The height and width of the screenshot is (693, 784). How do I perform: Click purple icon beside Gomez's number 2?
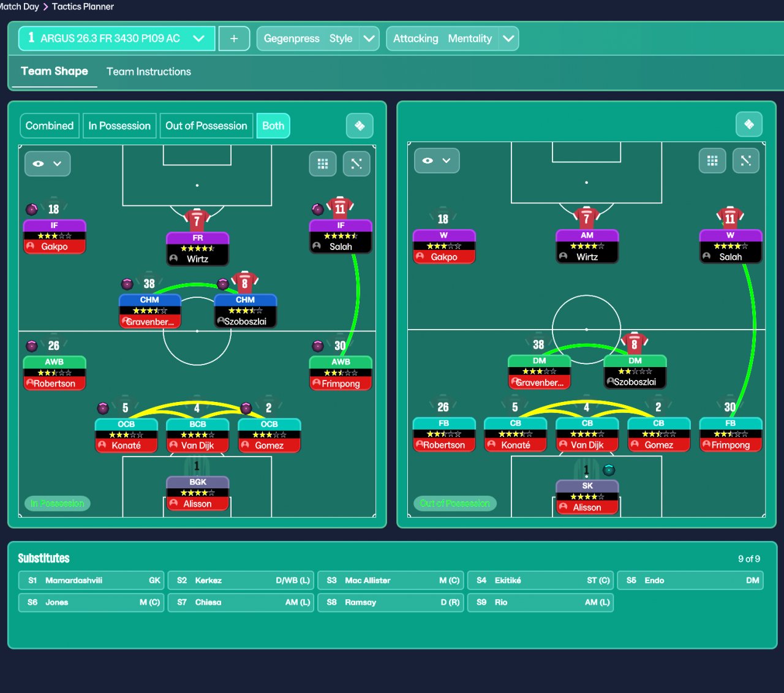click(x=246, y=408)
